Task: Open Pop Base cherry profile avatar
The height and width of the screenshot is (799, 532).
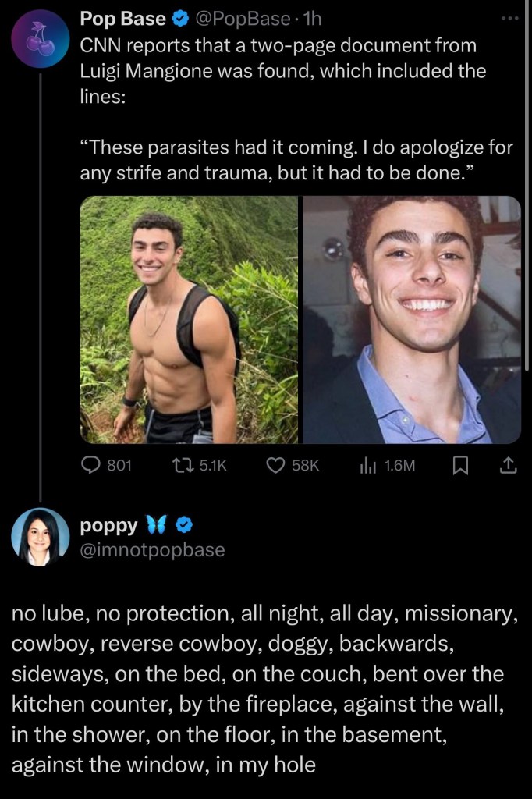Action: (x=41, y=39)
